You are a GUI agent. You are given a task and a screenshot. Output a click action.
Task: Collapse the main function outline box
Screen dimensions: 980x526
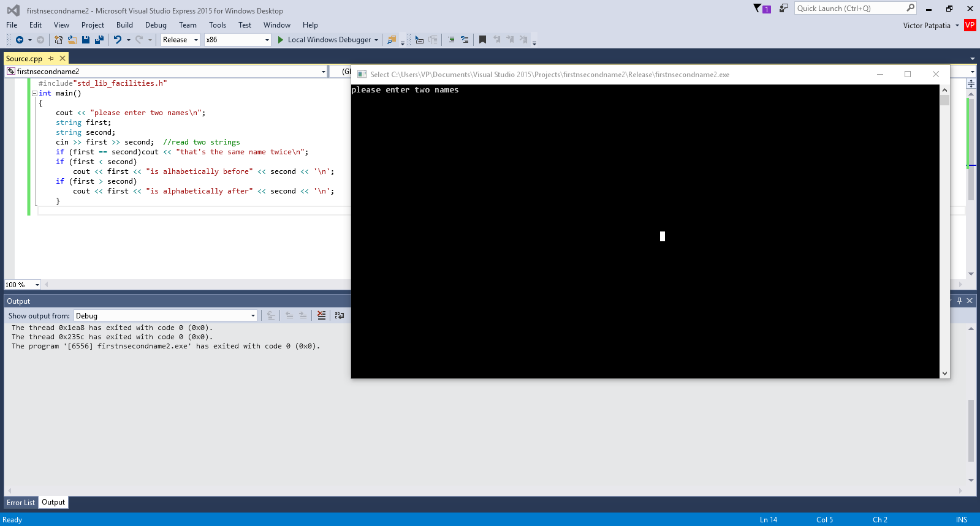(34, 94)
